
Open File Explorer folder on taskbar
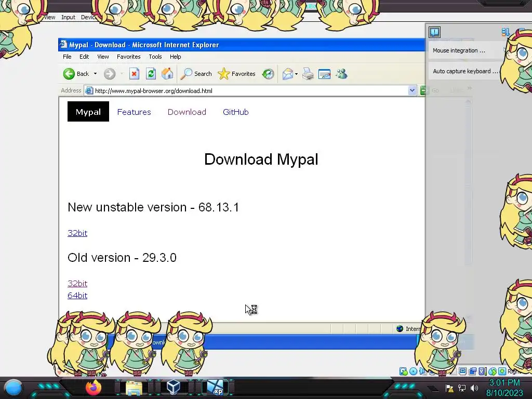pyautogui.click(x=134, y=388)
